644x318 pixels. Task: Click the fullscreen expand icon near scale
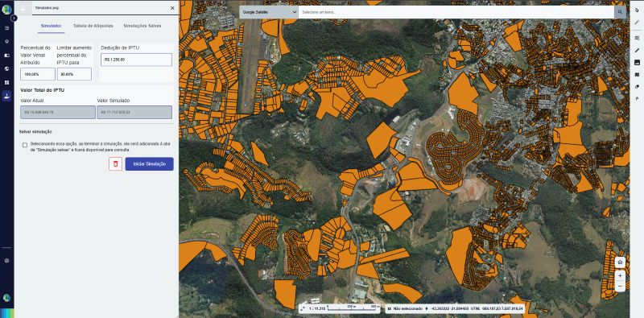click(303, 308)
